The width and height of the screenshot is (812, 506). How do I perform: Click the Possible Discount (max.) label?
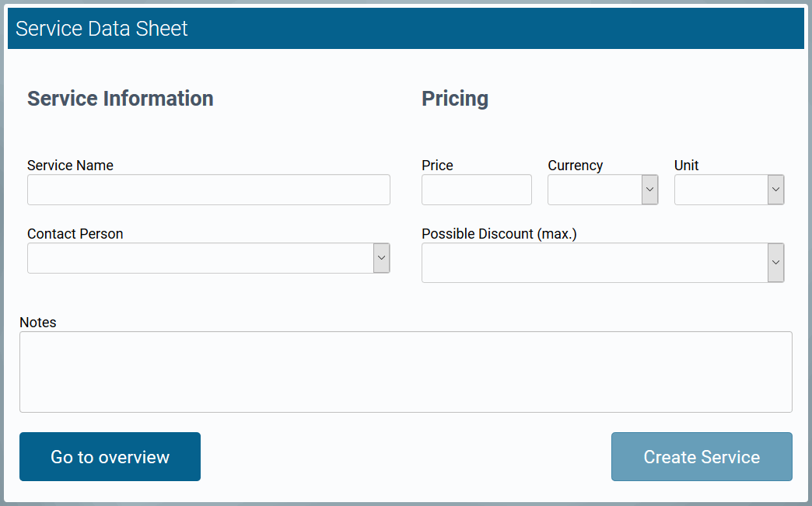[499, 234]
